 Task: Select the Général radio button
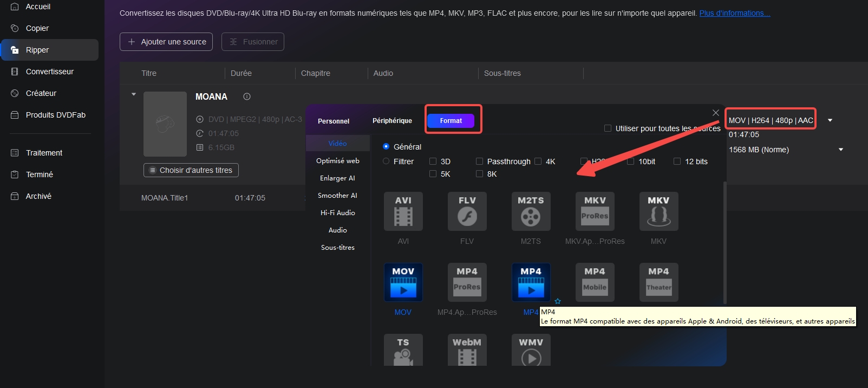click(386, 146)
